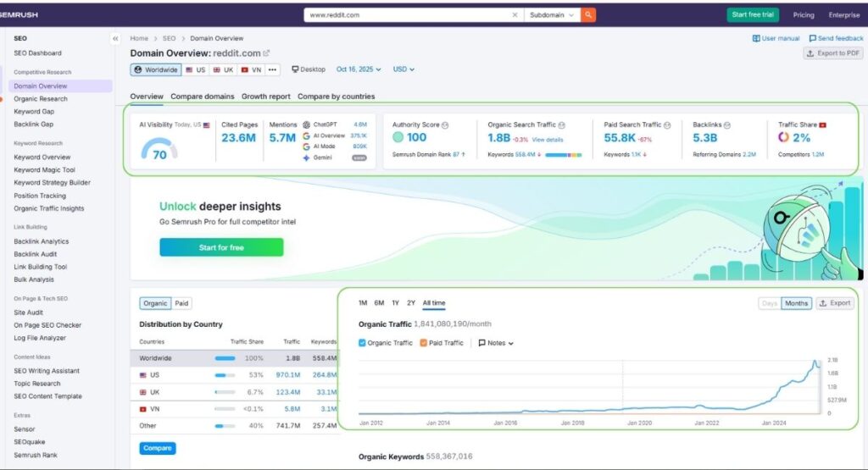Open Site Audit in sidebar
This screenshot has height=470, width=868.
(28, 312)
